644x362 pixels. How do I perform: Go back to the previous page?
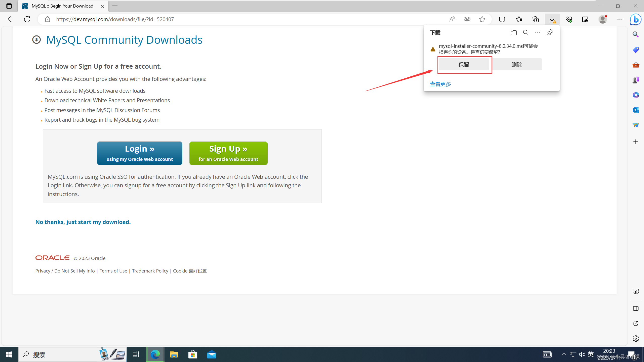coord(10,19)
